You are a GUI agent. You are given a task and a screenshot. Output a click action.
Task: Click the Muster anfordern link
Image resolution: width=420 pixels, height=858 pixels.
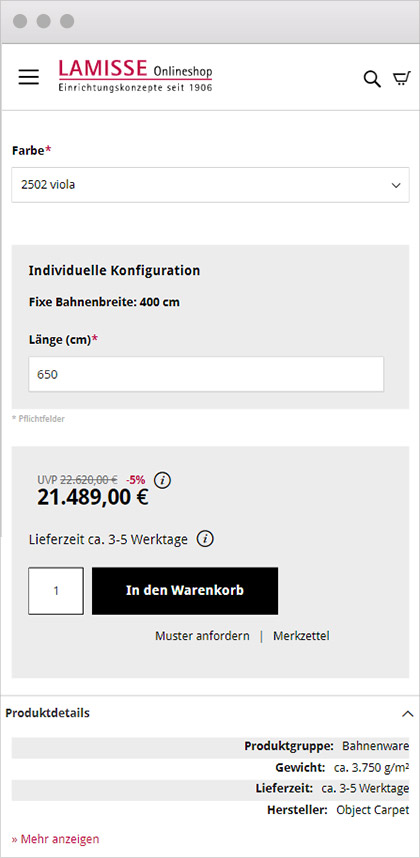click(202, 636)
